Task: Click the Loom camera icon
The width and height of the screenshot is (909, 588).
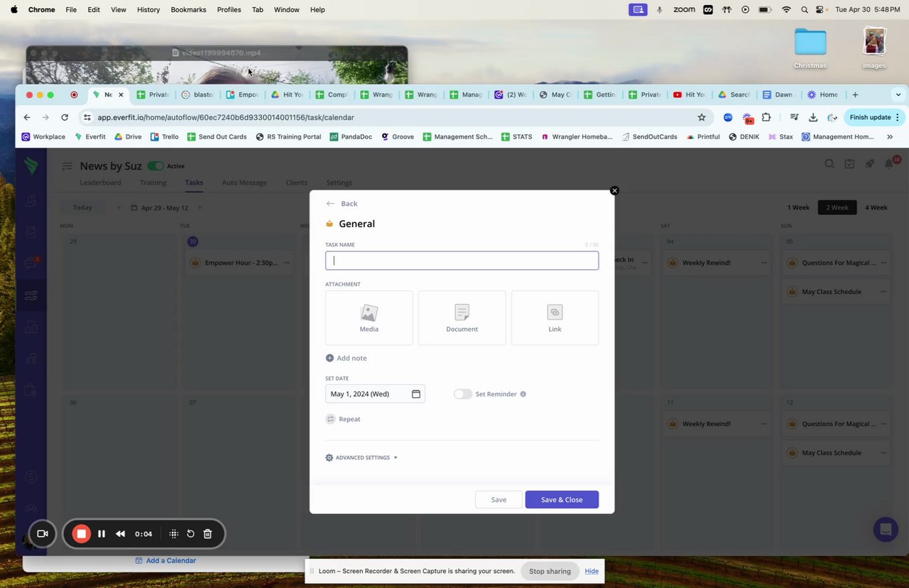Action: [42, 534]
